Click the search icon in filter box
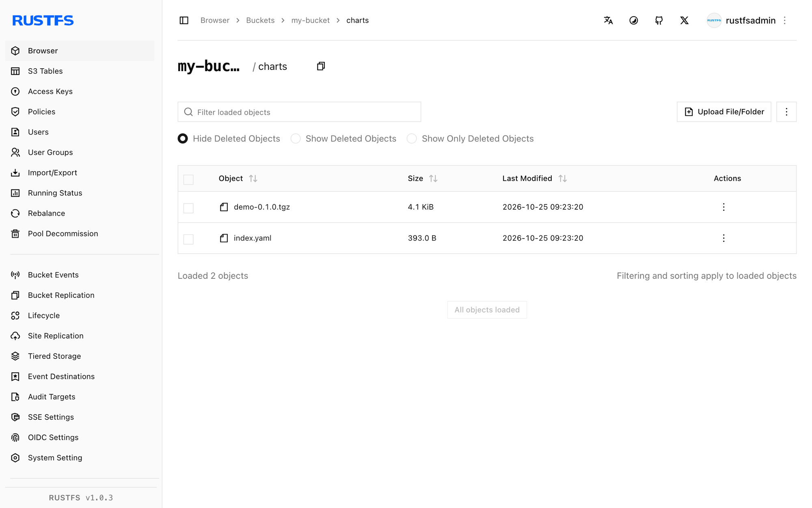The height and width of the screenshot is (508, 812). tap(188, 112)
